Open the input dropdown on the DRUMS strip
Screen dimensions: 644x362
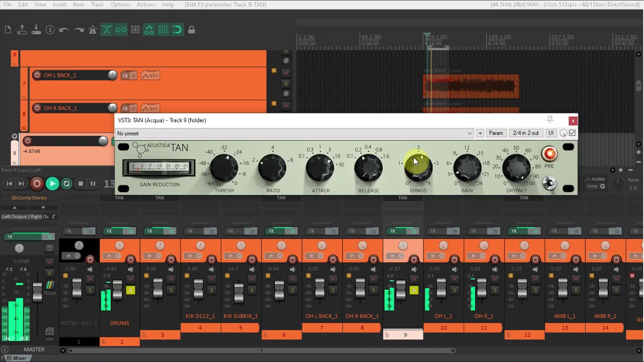pyautogui.click(x=111, y=256)
